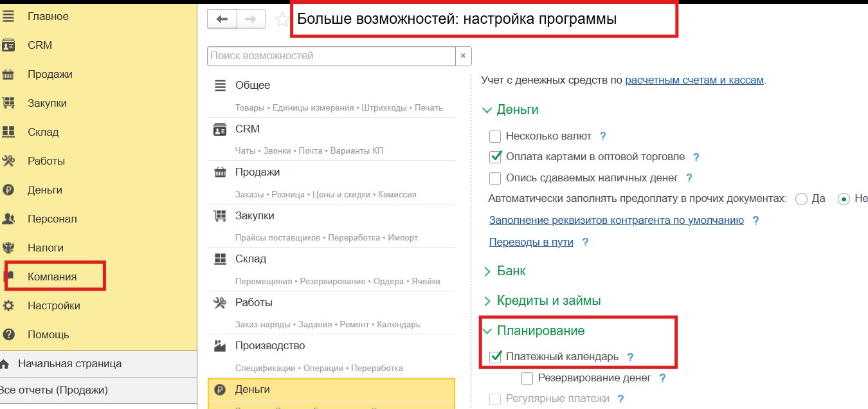
Task: Click the back navigation arrow
Action: [x=222, y=19]
